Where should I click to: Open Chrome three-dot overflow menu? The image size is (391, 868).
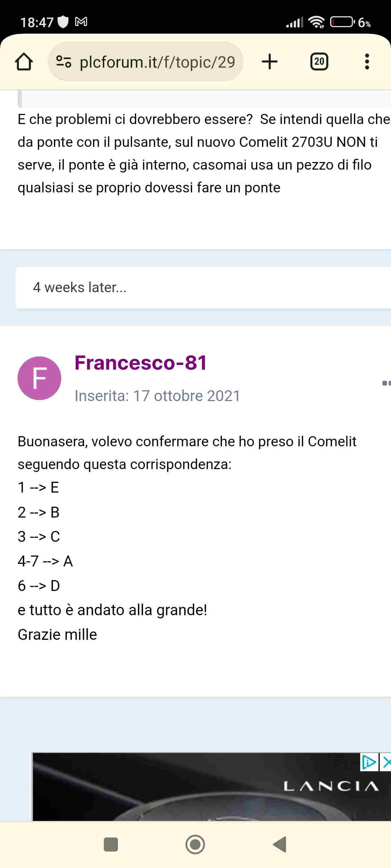[x=367, y=61]
